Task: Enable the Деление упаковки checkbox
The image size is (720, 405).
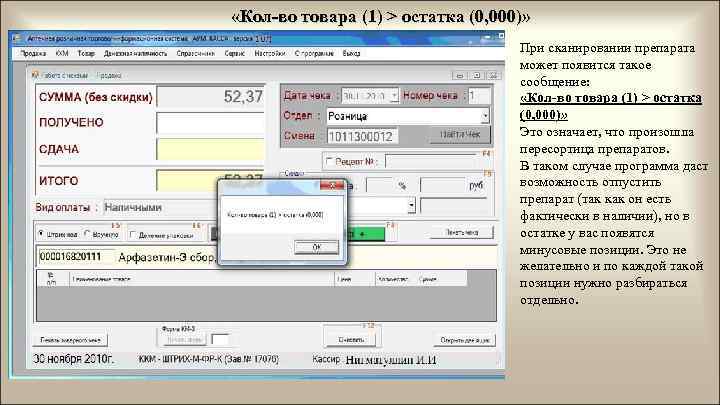Action: (133, 235)
